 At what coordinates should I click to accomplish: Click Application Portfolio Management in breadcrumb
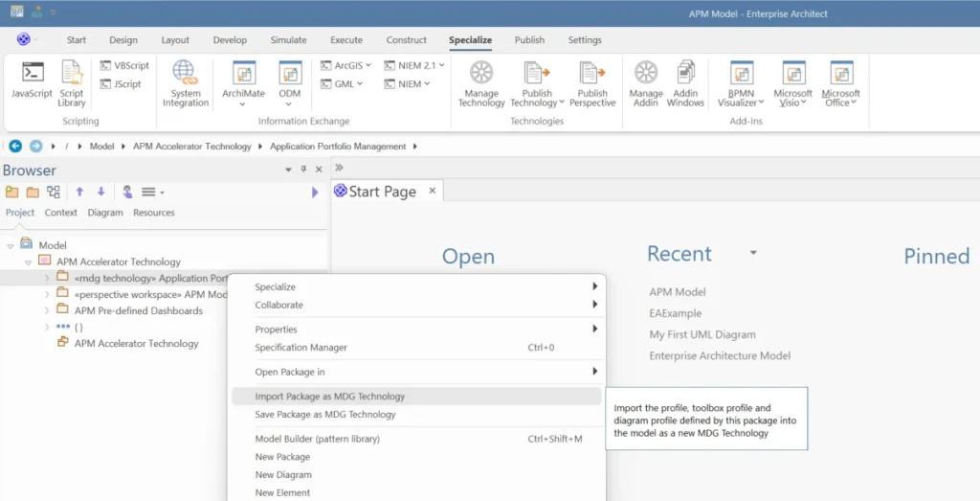338,147
